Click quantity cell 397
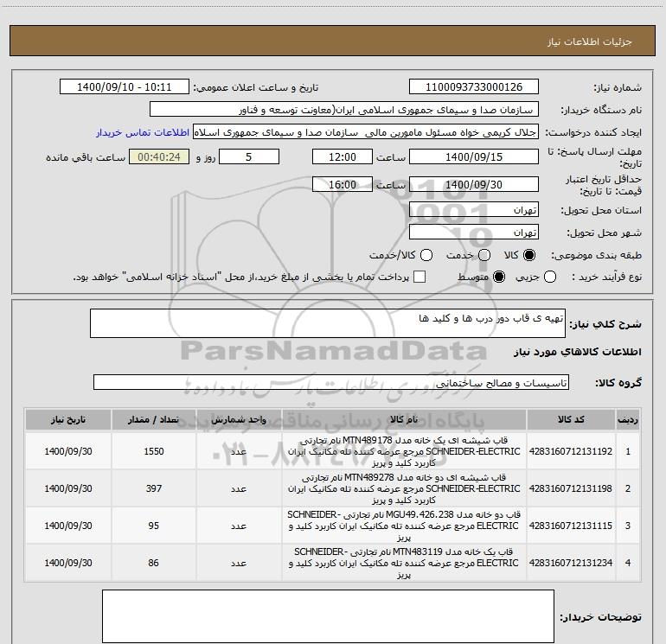666x644 pixels. 154,488
